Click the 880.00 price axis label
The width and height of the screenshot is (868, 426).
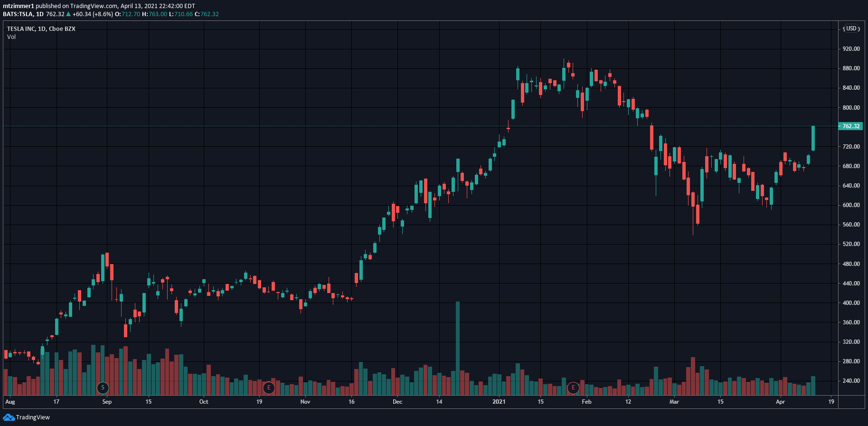coord(851,68)
